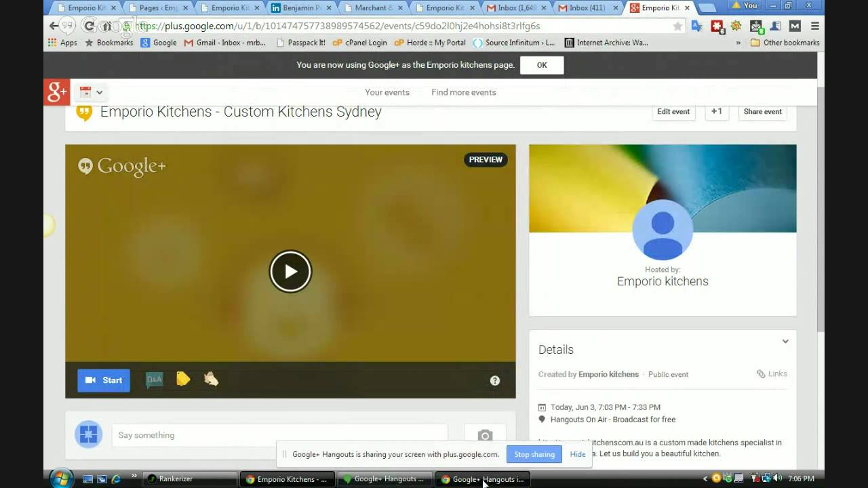Collapse the Details section chevron
Screen dimensions: 868x488
785,342
